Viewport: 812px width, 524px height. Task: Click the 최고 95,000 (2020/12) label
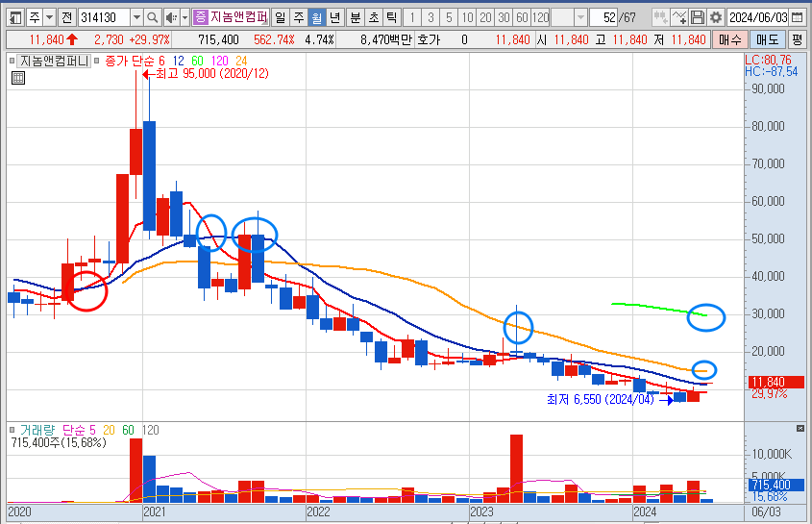(212, 74)
